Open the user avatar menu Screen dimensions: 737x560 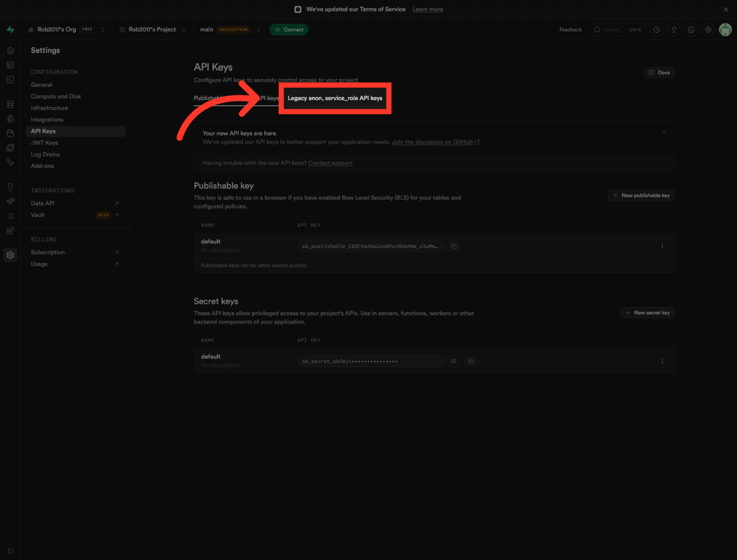tap(726, 30)
